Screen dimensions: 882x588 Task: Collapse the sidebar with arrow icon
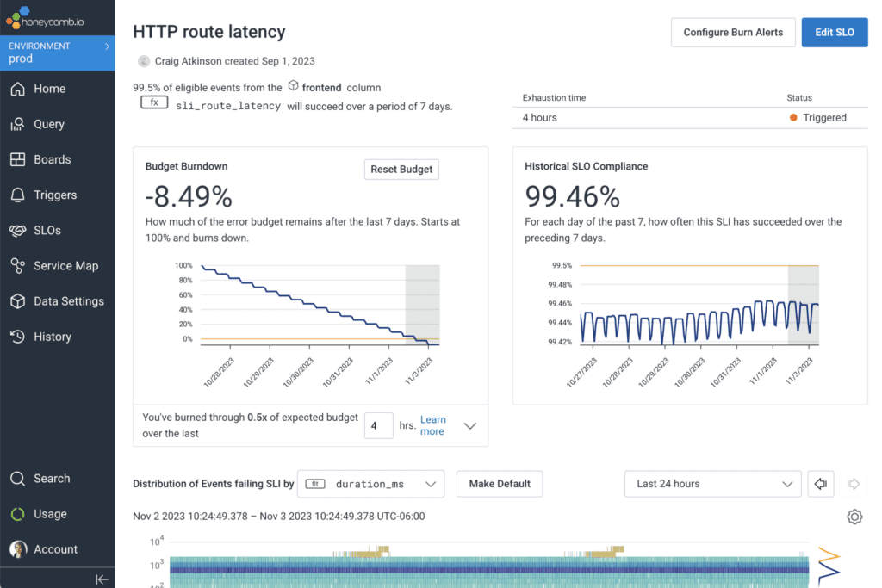[102, 579]
